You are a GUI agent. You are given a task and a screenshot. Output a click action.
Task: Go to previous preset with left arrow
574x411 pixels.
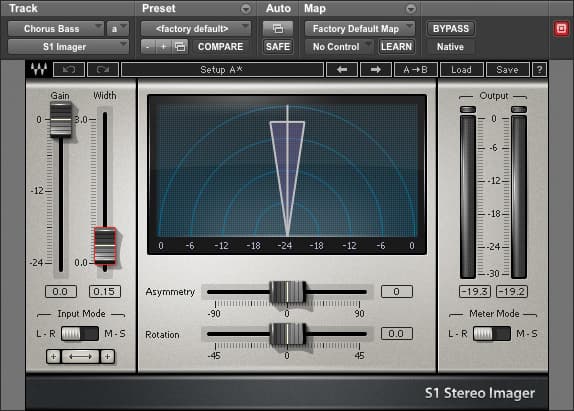click(x=342, y=70)
